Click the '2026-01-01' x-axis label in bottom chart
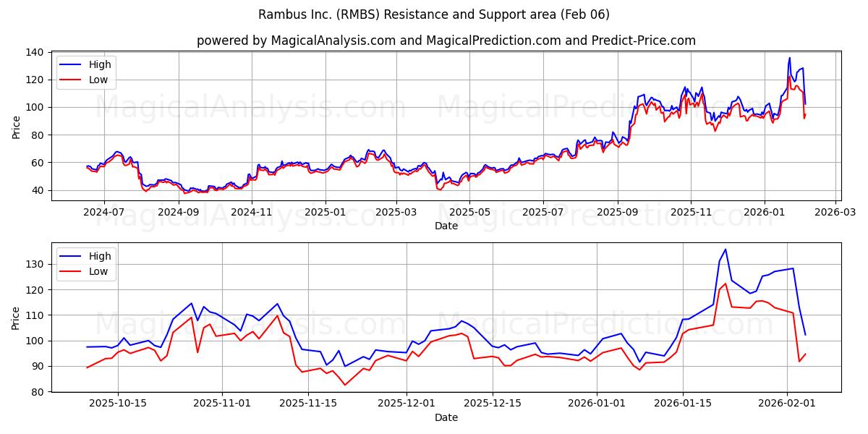Viewport: 868px width, 434px height. pyautogui.click(x=597, y=404)
